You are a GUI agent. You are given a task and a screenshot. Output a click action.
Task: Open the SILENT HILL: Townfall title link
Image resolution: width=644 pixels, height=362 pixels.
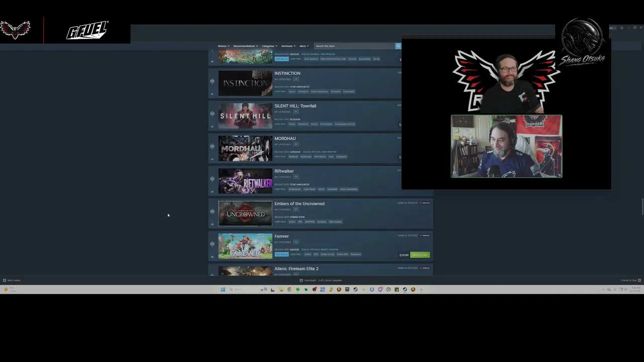295,106
